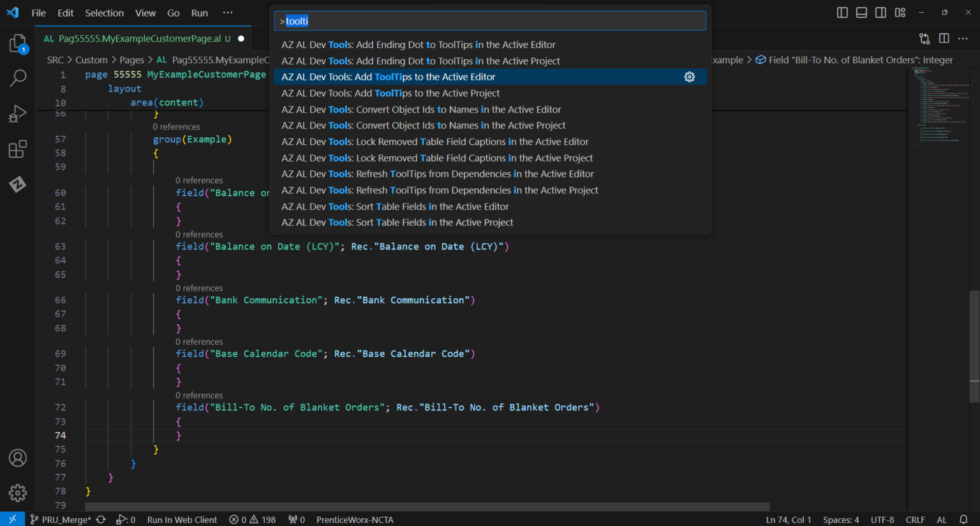Open the Run and Debug view

click(17, 112)
